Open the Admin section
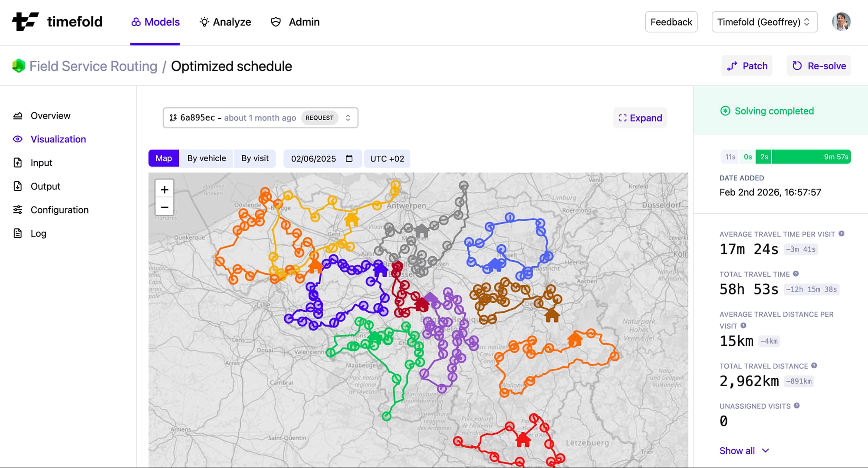Viewport: 868px width, 468px height. [x=295, y=22]
